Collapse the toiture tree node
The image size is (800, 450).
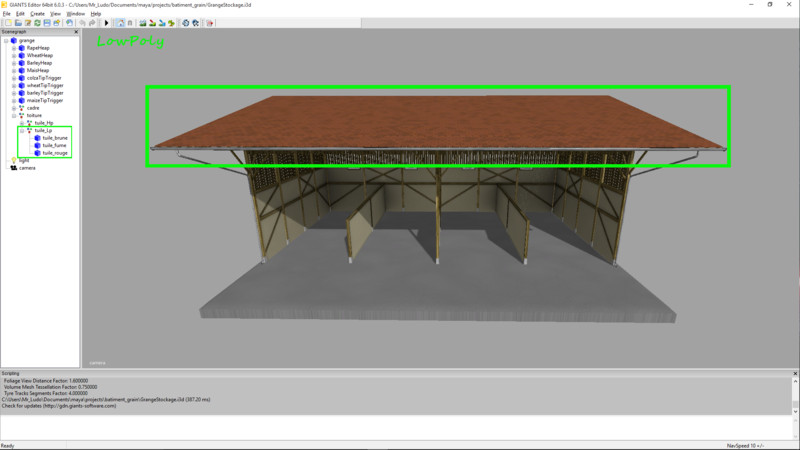(x=14, y=115)
